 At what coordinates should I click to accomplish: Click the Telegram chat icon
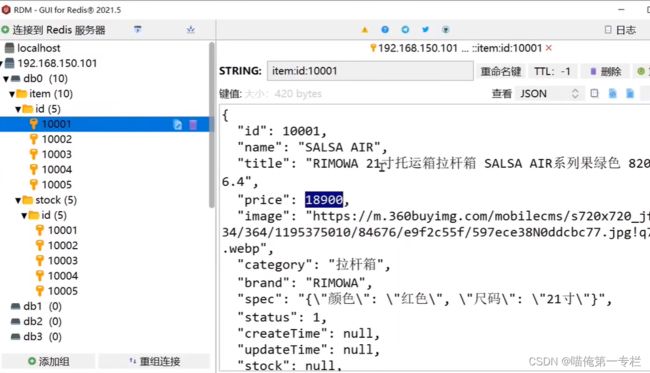(405, 29)
